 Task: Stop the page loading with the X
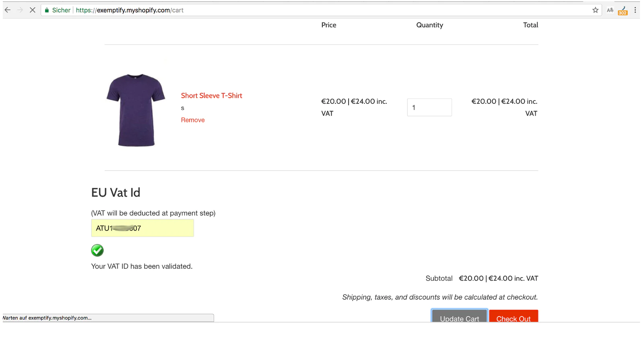[33, 10]
